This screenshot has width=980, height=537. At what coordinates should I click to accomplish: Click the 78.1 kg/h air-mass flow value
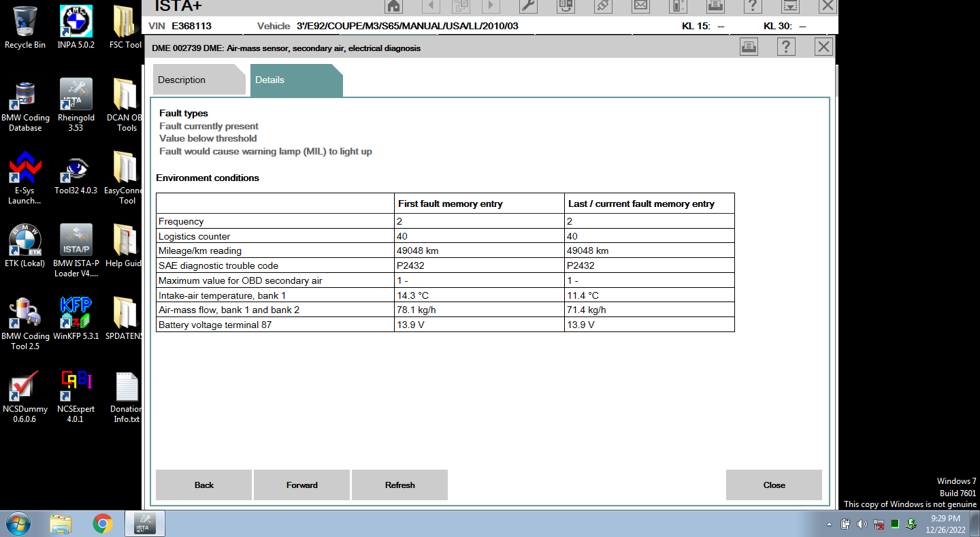(x=416, y=310)
